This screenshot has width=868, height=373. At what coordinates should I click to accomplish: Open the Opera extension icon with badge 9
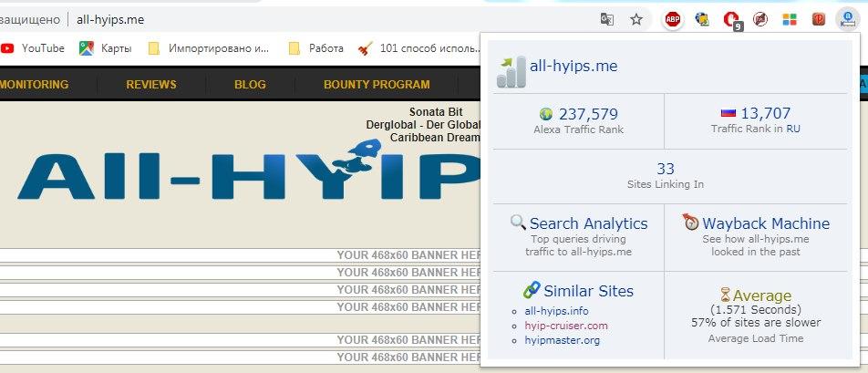coord(731,20)
